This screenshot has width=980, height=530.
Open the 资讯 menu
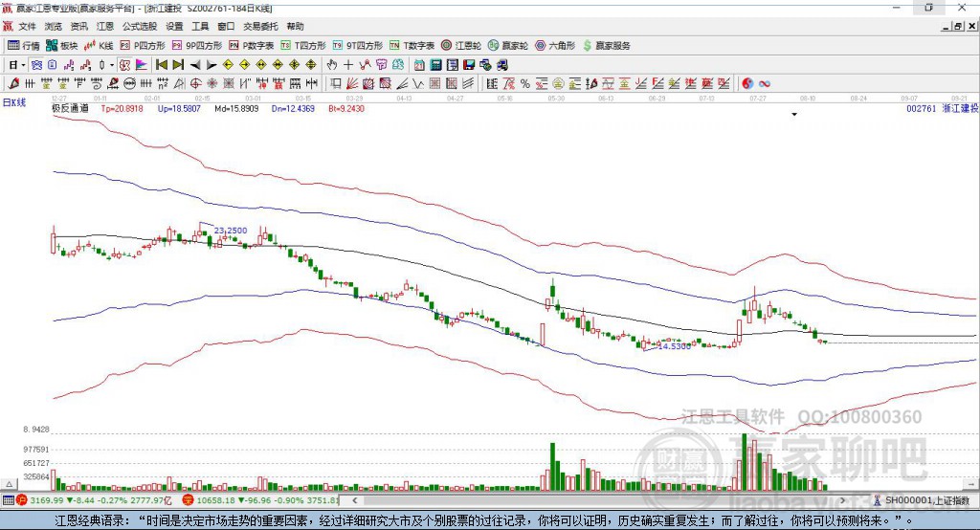click(78, 26)
